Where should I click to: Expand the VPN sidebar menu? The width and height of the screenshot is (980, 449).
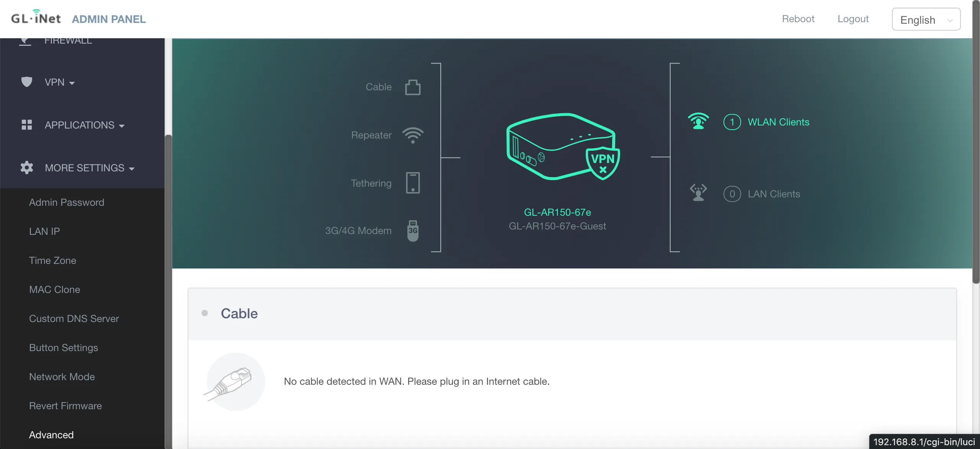pyautogui.click(x=60, y=82)
